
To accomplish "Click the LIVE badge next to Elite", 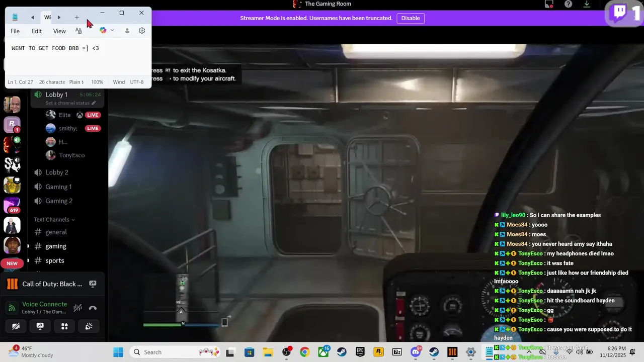I will pyautogui.click(x=93, y=115).
